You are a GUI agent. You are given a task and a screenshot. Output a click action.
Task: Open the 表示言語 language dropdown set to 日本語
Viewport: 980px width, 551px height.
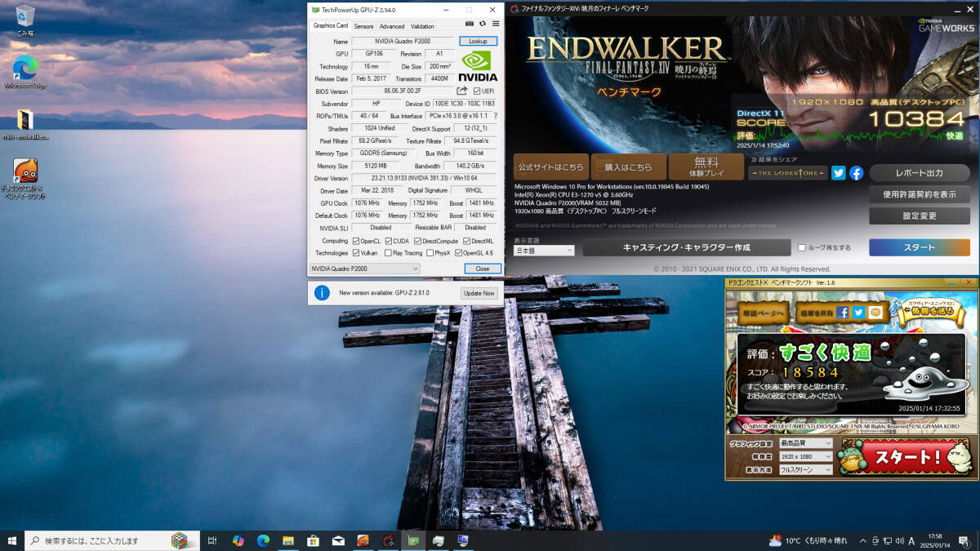point(544,251)
